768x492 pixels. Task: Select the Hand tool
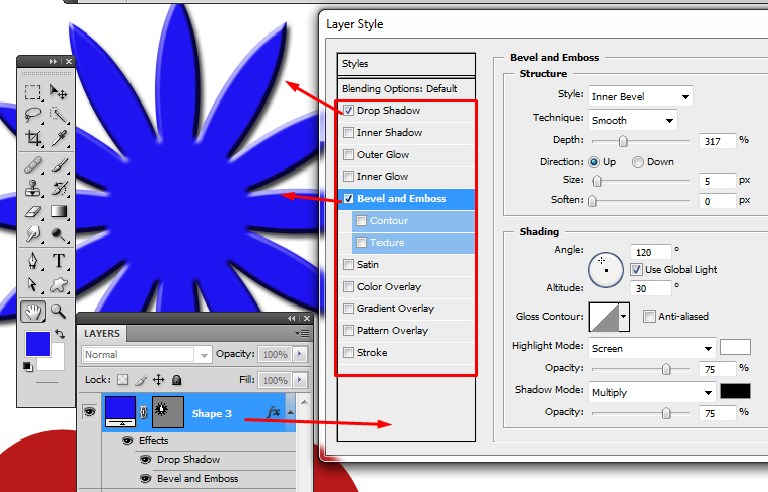pos(33,312)
